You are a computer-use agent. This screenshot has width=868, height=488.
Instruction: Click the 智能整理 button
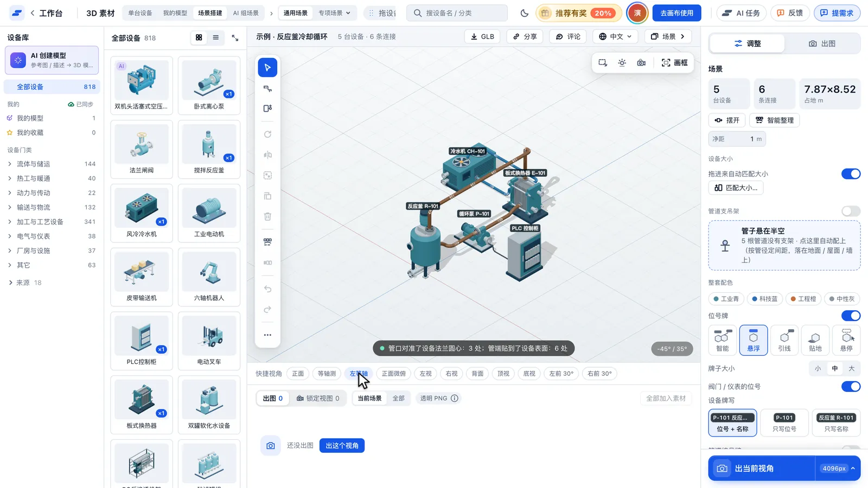click(x=775, y=120)
